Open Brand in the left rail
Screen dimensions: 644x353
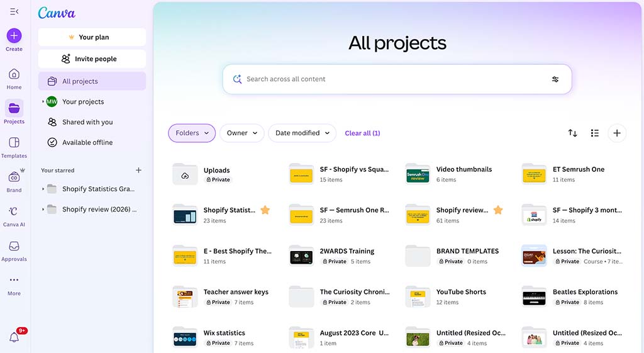coord(14,182)
